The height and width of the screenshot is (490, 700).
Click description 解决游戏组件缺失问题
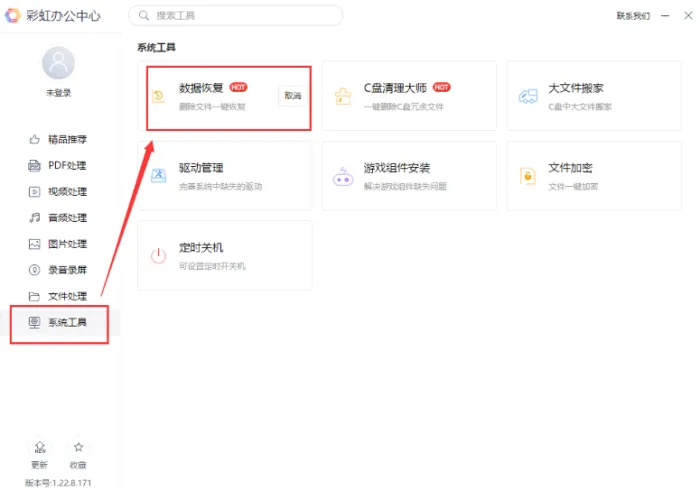[x=405, y=186]
